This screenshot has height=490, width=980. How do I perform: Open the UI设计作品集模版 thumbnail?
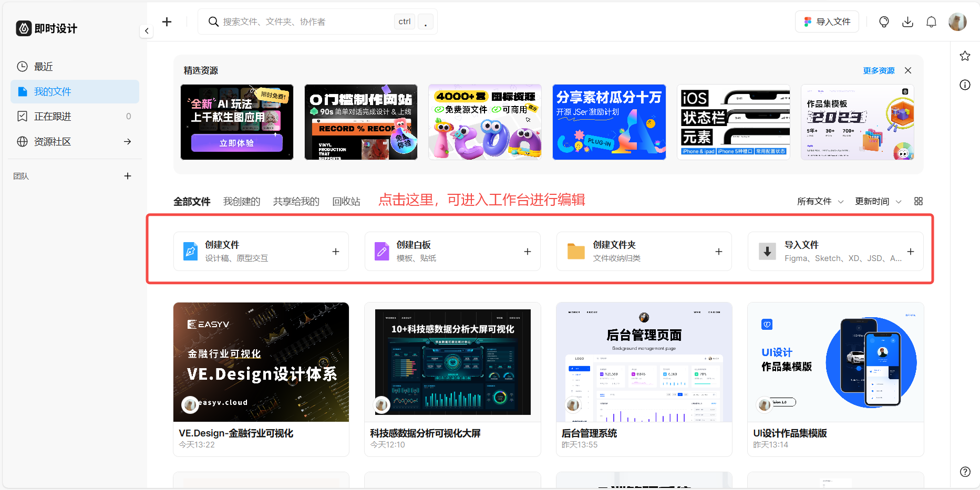point(835,362)
